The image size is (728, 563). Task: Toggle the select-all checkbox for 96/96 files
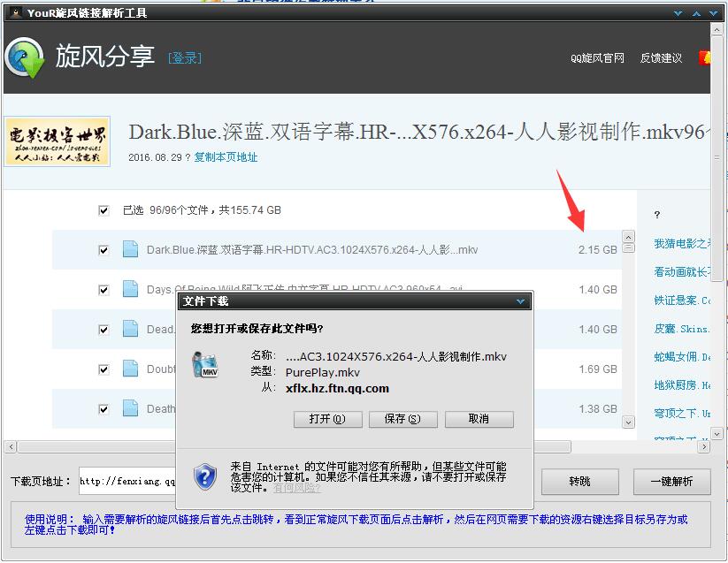pyautogui.click(x=103, y=210)
